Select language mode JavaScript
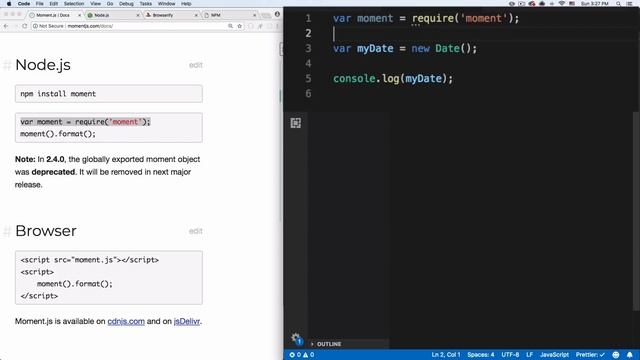 click(554, 355)
